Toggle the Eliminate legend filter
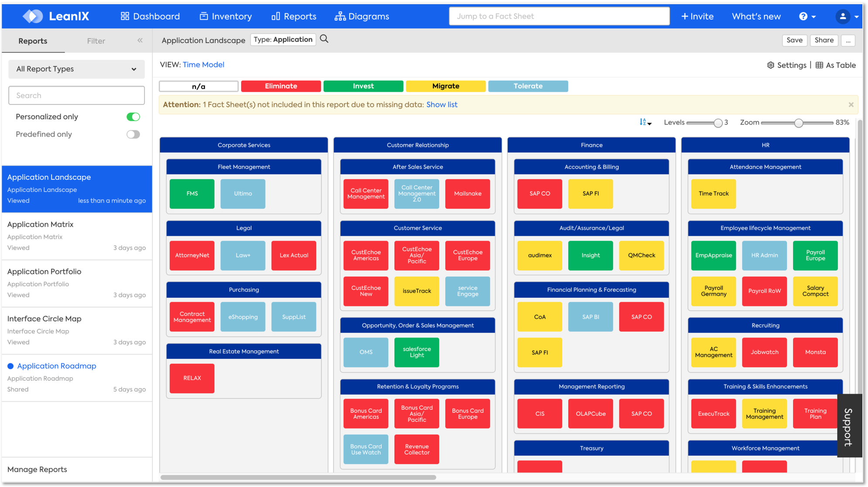Viewport: 868px width, 487px height. (281, 86)
